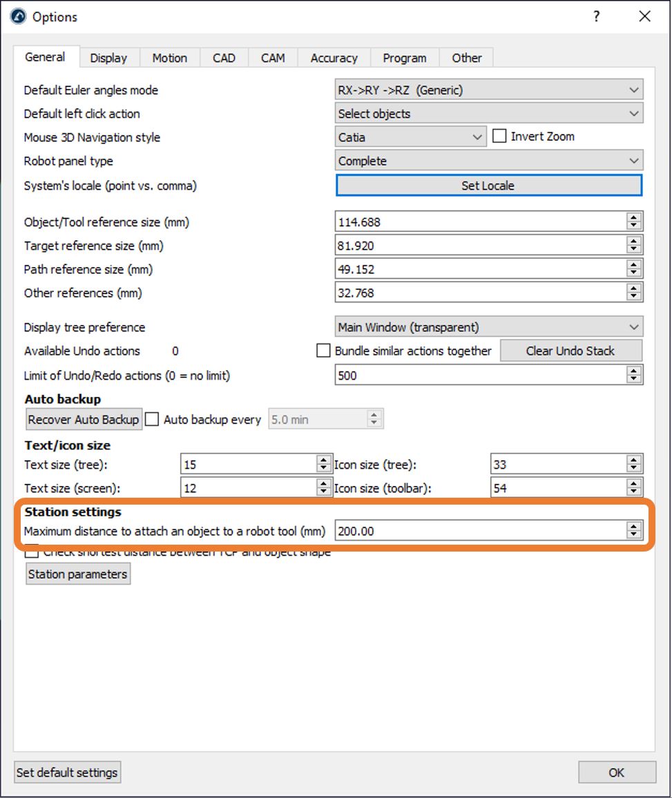
Task: Increase the Object/Tool reference size spinner
Action: tap(633, 218)
